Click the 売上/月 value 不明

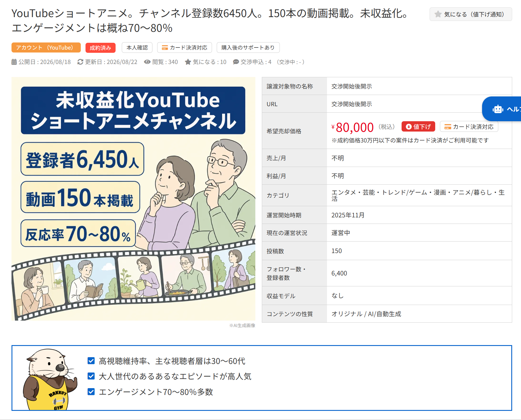338,158
